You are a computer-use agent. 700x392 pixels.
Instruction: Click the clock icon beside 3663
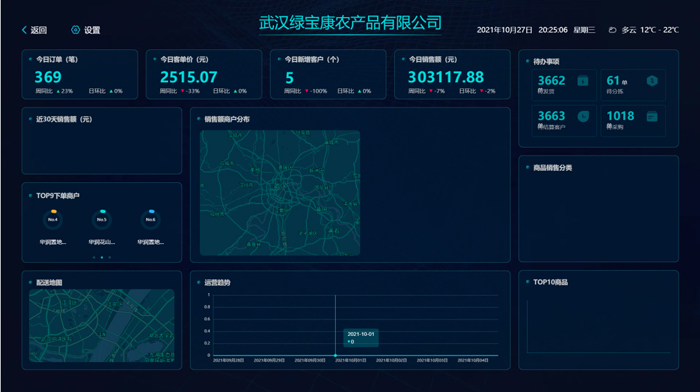coord(583,117)
